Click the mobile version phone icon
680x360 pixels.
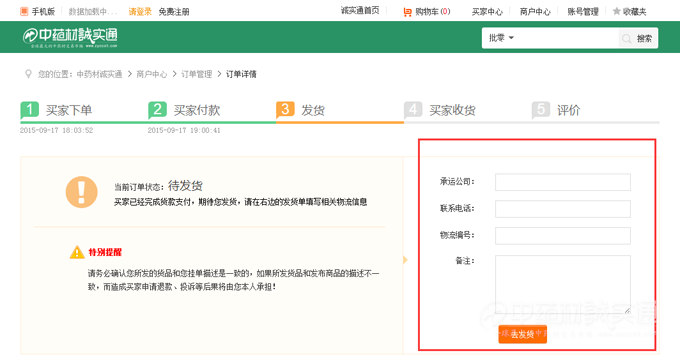point(24,12)
